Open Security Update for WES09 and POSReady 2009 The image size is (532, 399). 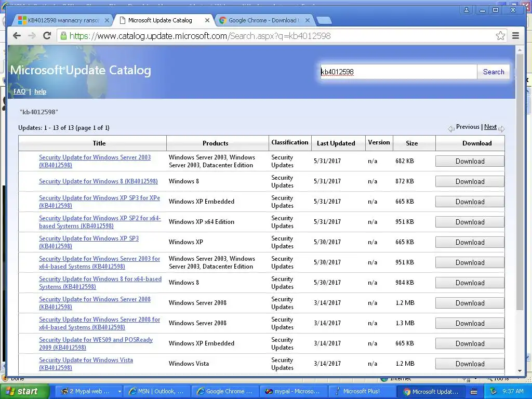(x=96, y=343)
